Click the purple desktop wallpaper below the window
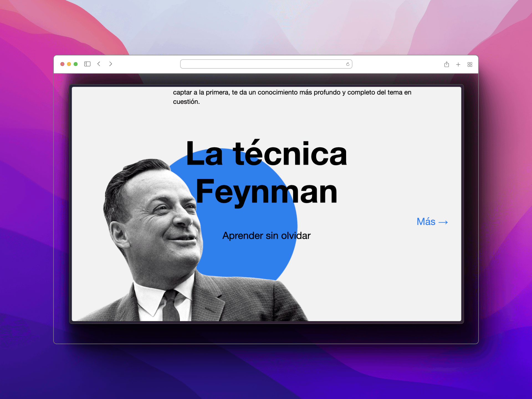This screenshot has height=399, width=532. click(266, 371)
